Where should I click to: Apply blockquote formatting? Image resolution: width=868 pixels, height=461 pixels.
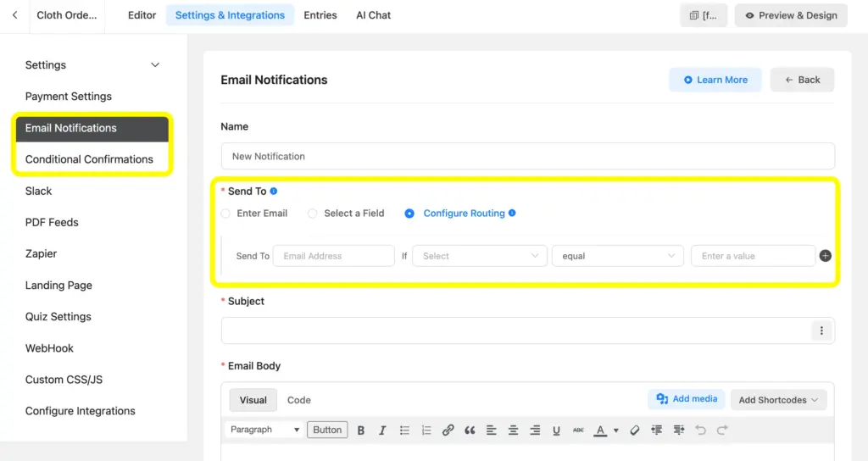point(470,430)
